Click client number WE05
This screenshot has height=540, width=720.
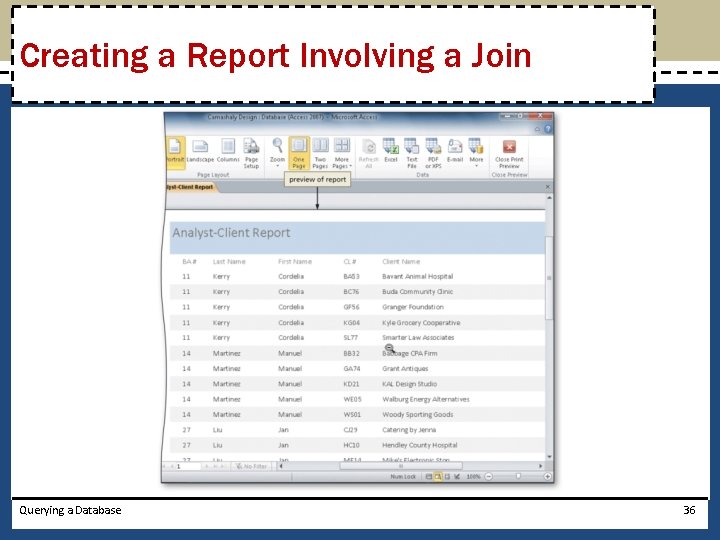(352, 399)
